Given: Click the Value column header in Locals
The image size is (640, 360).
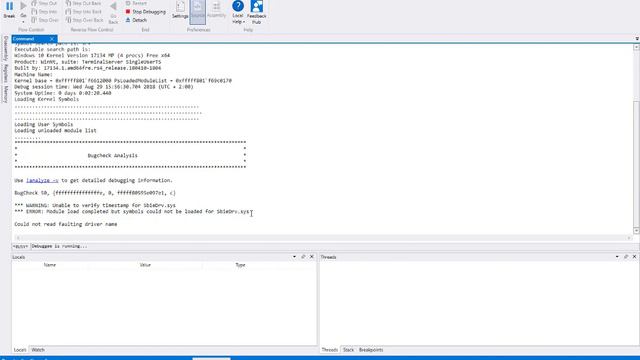Looking at the screenshot, I should coord(145,265).
